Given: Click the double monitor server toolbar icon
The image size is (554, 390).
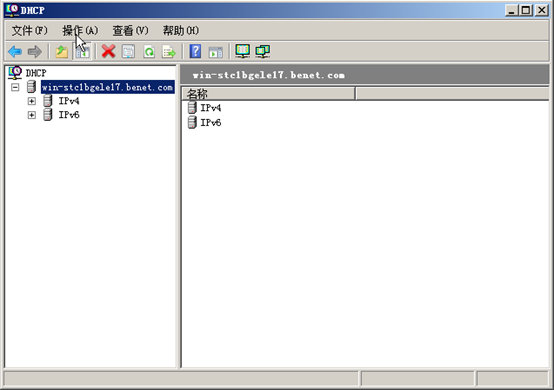Looking at the screenshot, I should (x=263, y=51).
